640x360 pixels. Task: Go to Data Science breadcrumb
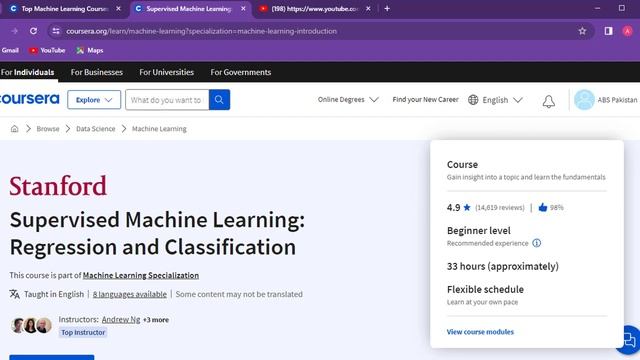[96, 129]
